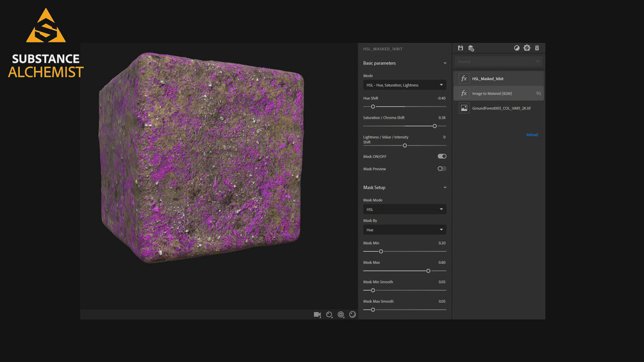Enable the Mask Preview toggle
Viewport: 644px width, 362px height.
tap(442, 169)
